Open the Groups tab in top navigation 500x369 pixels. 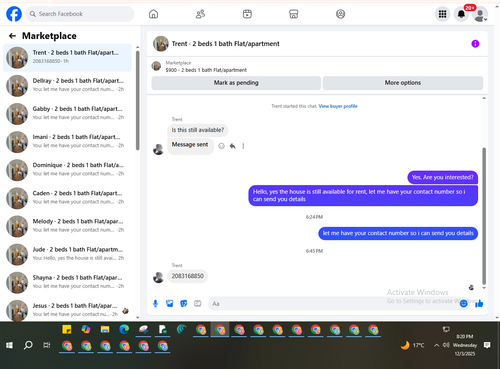click(x=340, y=14)
